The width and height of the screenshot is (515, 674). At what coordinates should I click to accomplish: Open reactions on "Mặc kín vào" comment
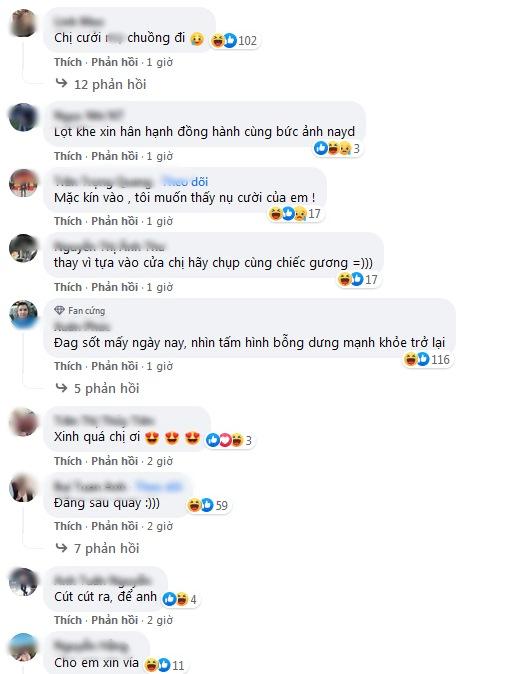coord(295,213)
